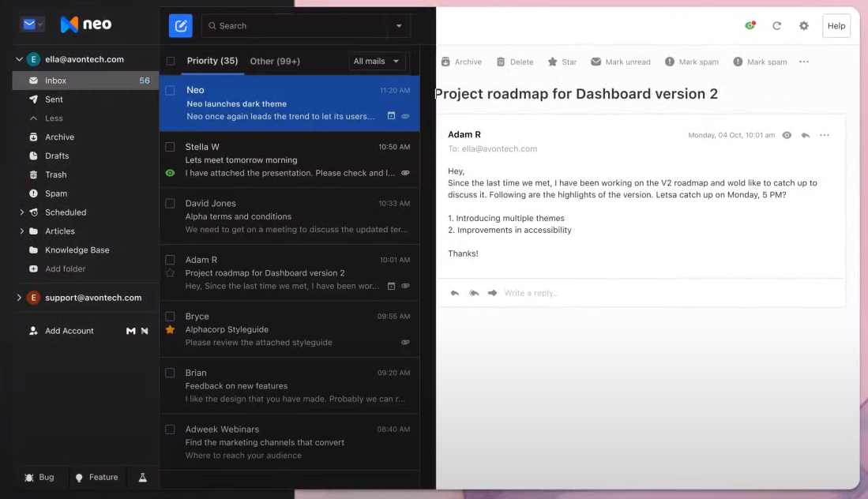The height and width of the screenshot is (499, 868).
Task: Open the Priority (35) tab
Action: click(212, 61)
